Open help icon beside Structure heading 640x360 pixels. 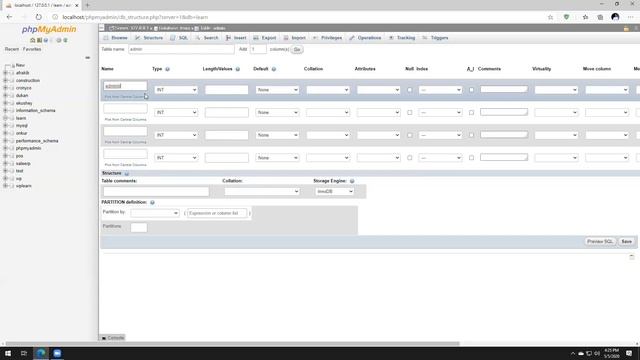point(127,173)
